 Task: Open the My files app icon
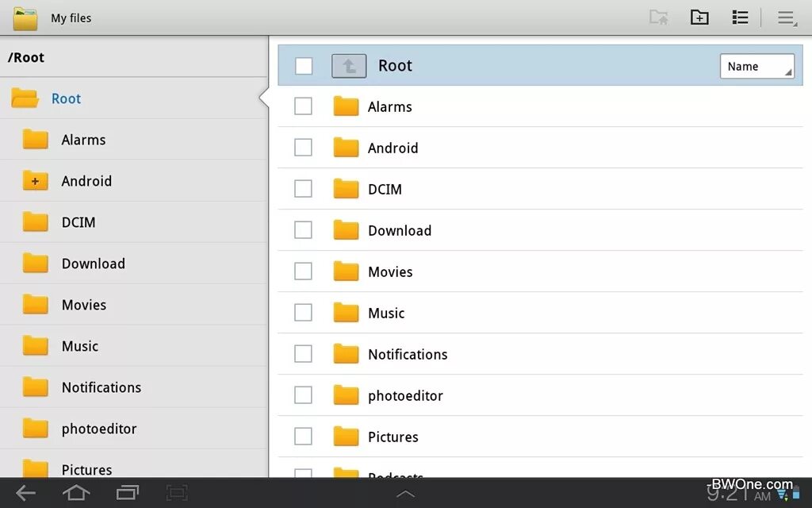(25, 18)
